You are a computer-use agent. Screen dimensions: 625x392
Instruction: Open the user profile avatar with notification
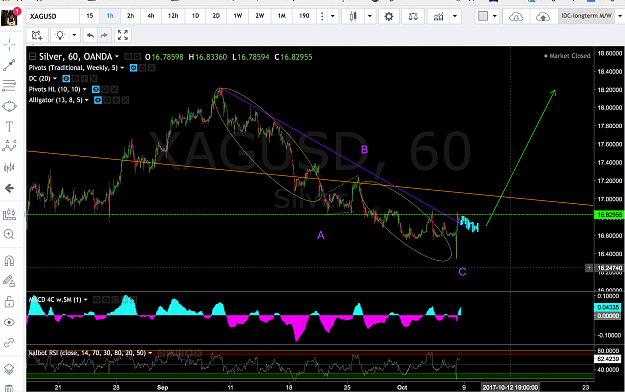(10, 17)
